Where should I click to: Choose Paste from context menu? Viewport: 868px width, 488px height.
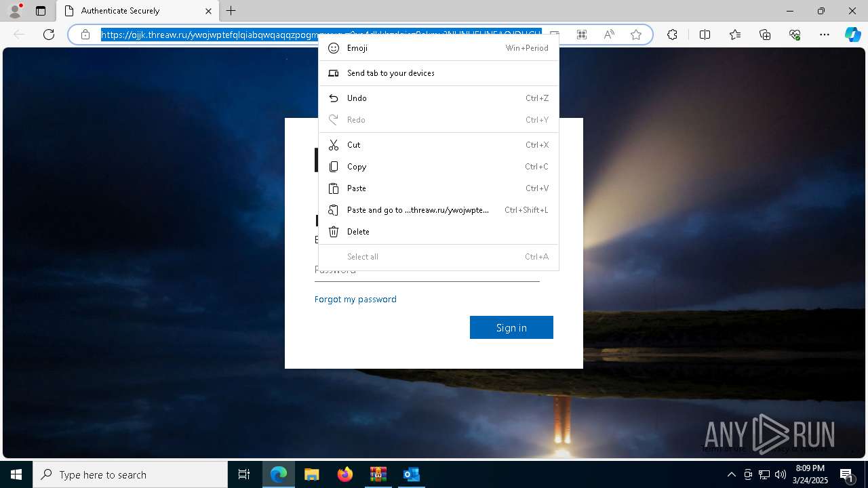coord(439,188)
